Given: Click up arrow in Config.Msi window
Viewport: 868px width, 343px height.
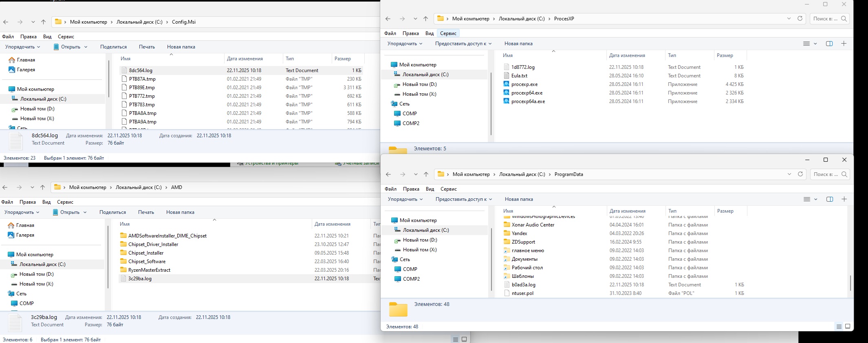Looking at the screenshot, I should click(x=44, y=22).
